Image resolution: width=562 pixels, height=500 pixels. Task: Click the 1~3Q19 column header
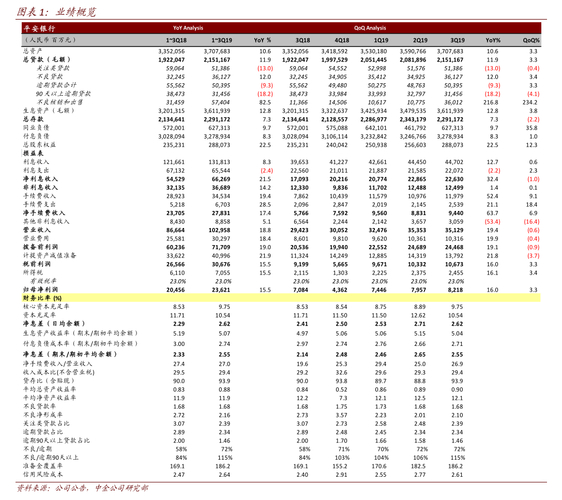[x=222, y=40]
